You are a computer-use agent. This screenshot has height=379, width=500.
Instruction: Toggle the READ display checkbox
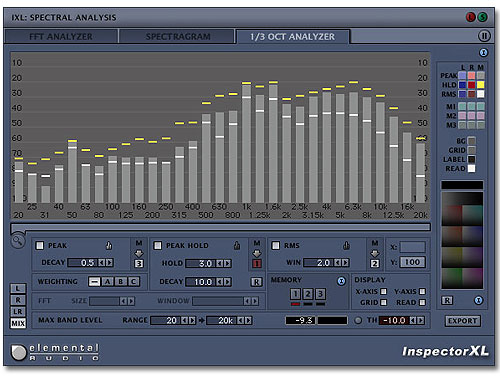point(422,302)
